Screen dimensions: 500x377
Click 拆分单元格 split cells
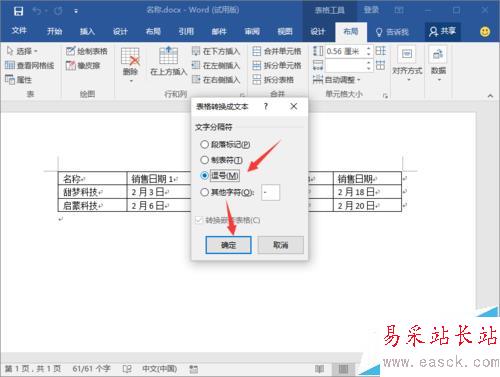coord(277,65)
